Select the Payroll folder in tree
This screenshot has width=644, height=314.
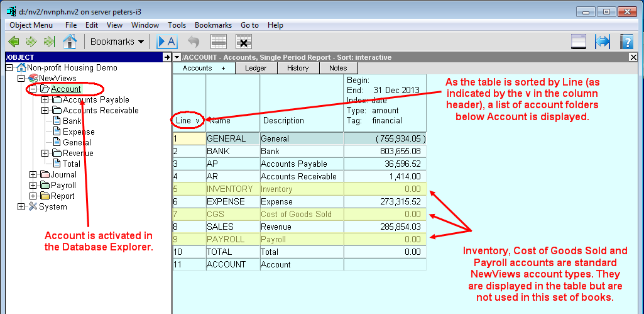coord(63,186)
